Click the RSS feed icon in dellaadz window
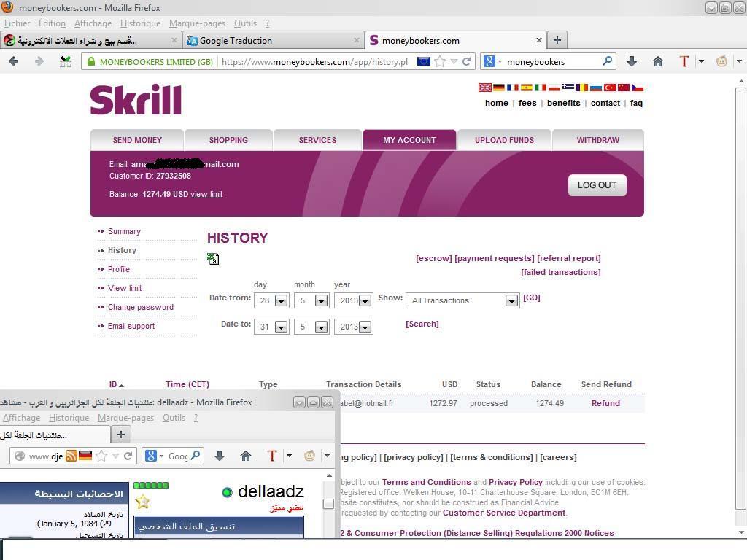This screenshot has width=747, height=560. pyautogui.click(x=71, y=456)
